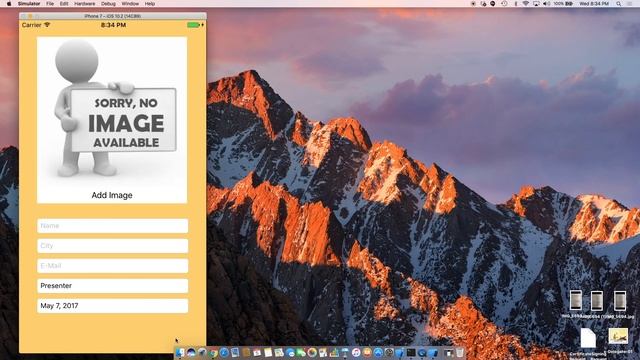640x360 pixels.
Task: Click the AirPlay display icon
Action: click(536, 4)
